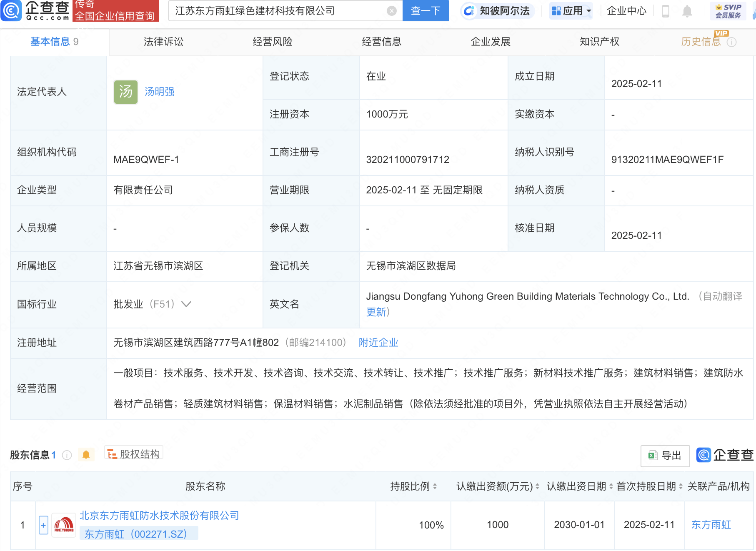Click registered capital value 1000万元
Viewport: 756px width, 551px height.
coord(387,114)
